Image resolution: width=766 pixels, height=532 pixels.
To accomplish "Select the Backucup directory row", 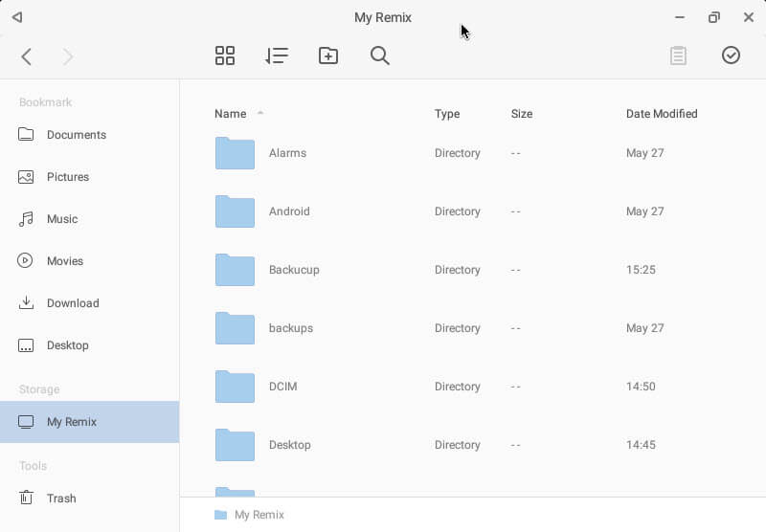I will pyautogui.click(x=473, y=270).
